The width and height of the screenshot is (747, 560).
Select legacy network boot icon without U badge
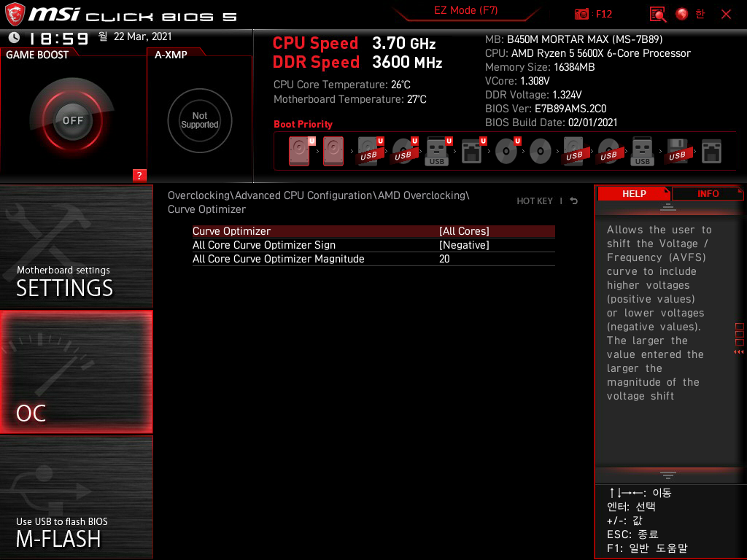pos(711,151)
